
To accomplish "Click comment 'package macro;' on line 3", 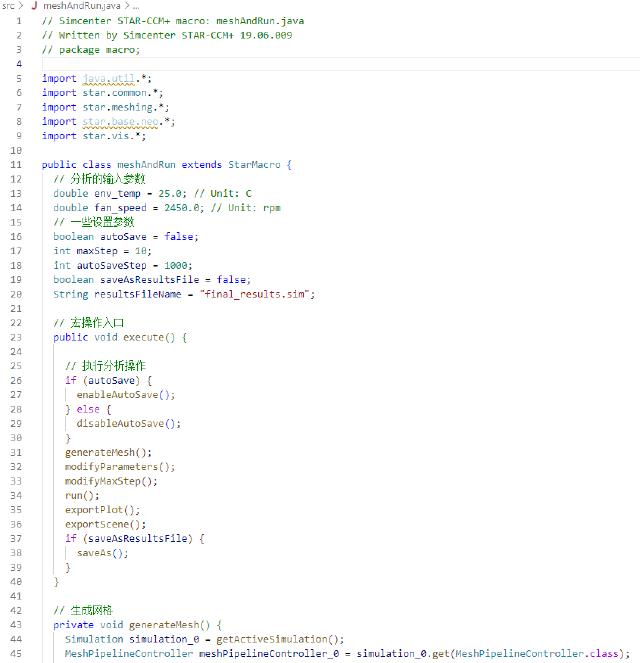I will (x=99, y=49).
